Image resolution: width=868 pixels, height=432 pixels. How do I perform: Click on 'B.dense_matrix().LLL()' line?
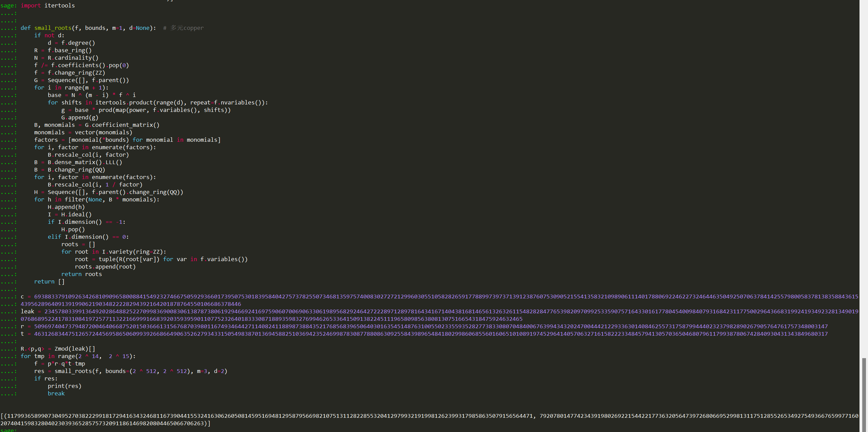(x=85, y=162)
